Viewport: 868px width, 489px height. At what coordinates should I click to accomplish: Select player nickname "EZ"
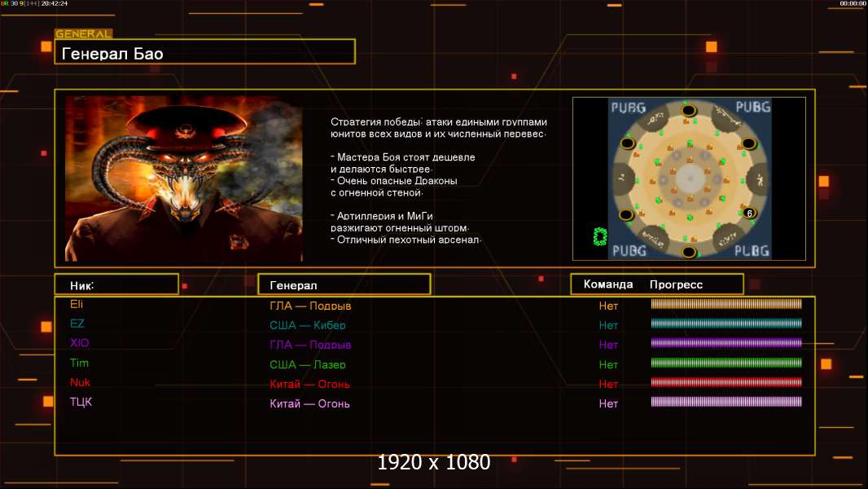pos(77,324)
